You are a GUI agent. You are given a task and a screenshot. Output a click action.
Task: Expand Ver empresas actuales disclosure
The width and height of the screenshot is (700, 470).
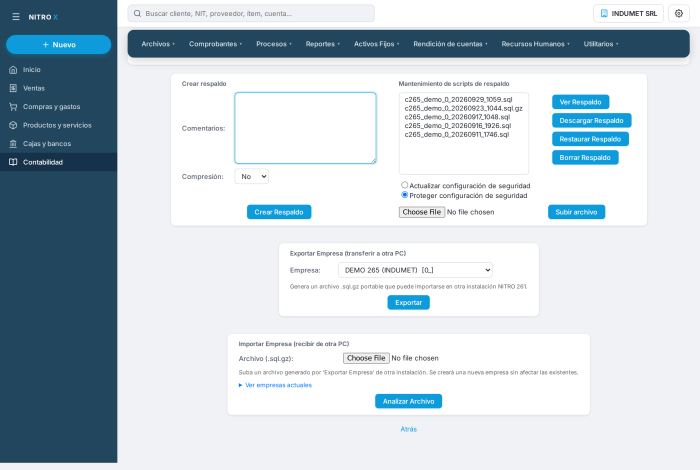[x=275, y=385]
